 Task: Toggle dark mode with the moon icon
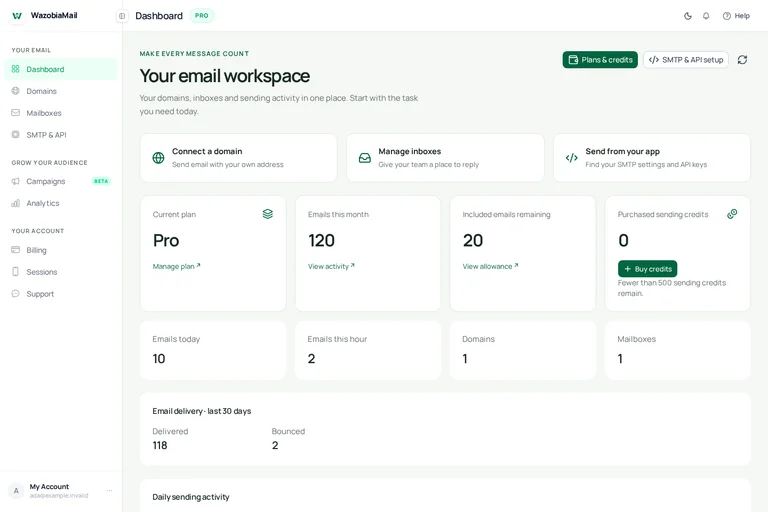point(688,16)
